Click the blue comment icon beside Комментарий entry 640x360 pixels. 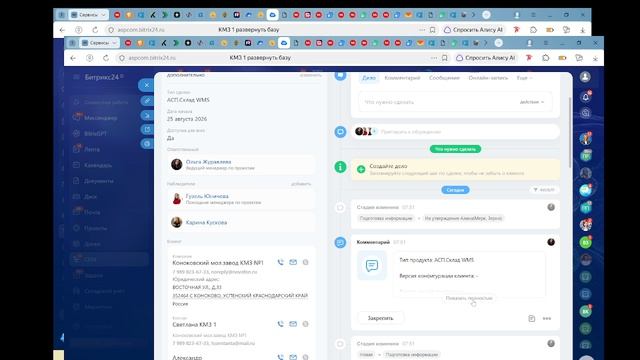coord(340,242)
